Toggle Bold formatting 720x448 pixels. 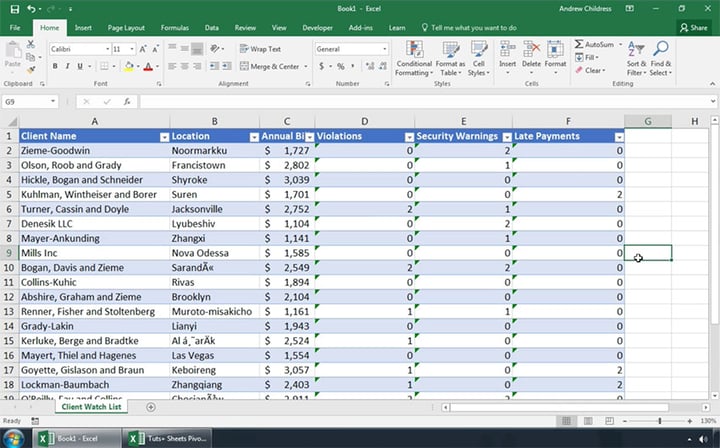(55, 67)
